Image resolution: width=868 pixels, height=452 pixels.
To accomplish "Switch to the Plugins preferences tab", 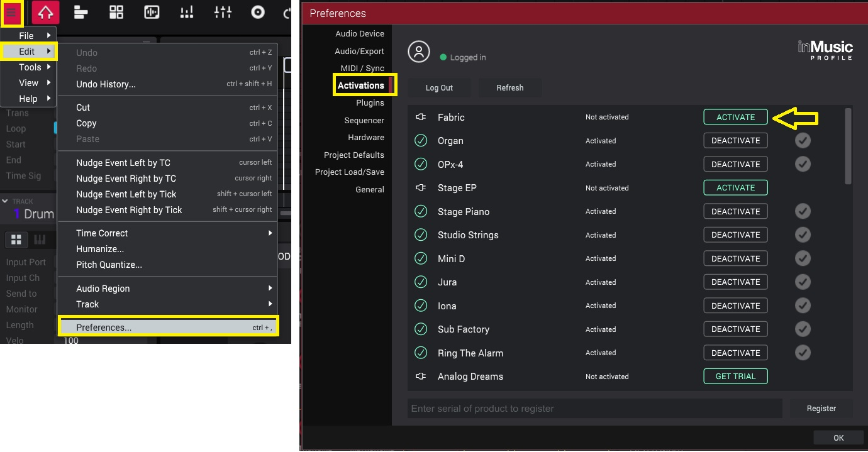I will pos(370,102).
